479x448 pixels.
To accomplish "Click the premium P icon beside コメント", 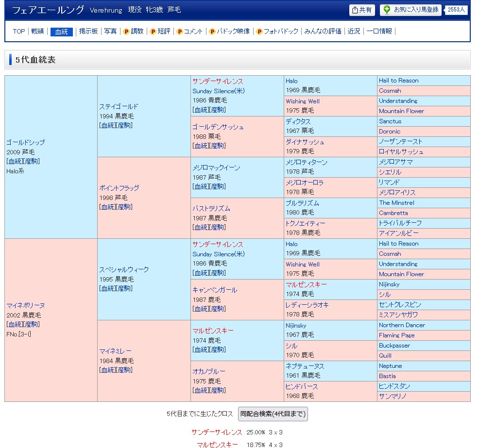I will pyautogui.click(x=180, y=32).
